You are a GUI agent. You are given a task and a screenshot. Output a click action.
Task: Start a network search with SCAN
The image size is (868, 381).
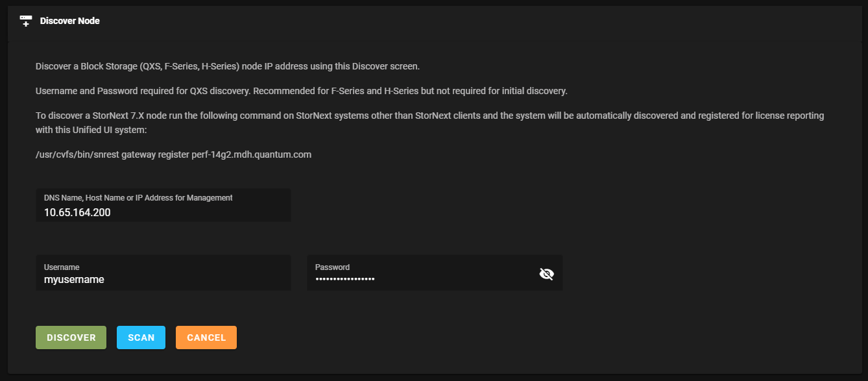[141, 338]
